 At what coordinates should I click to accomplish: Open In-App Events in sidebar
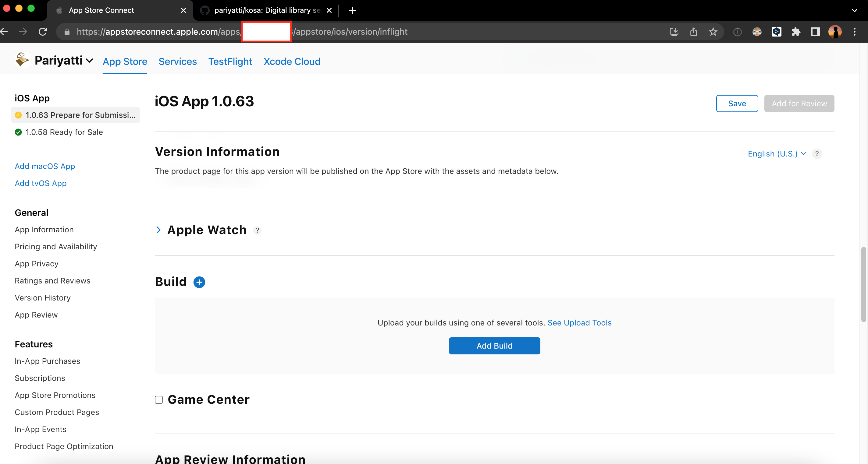pyautogui.click(x=41, y=430)
